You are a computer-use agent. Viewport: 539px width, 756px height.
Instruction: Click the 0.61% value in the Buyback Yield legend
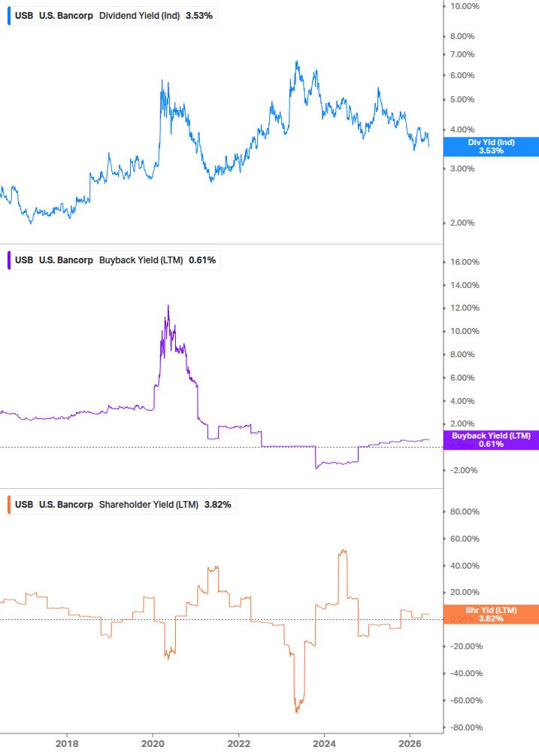(x=202, y=260)
